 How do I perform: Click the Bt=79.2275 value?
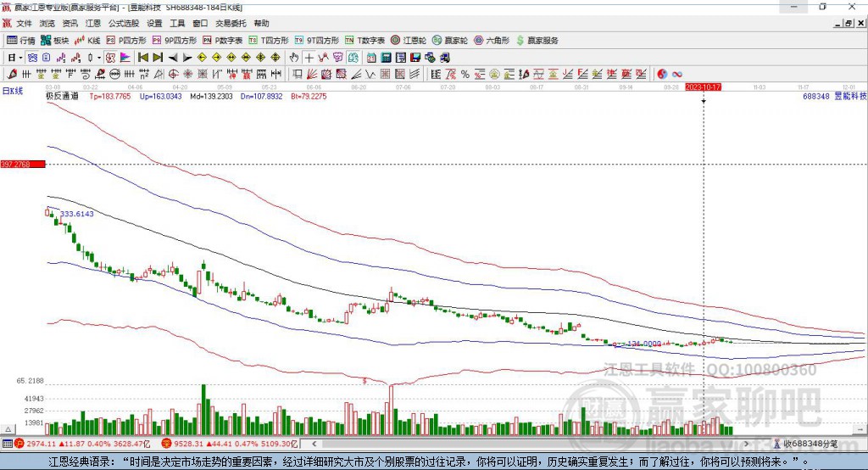[x=309, y=96]
